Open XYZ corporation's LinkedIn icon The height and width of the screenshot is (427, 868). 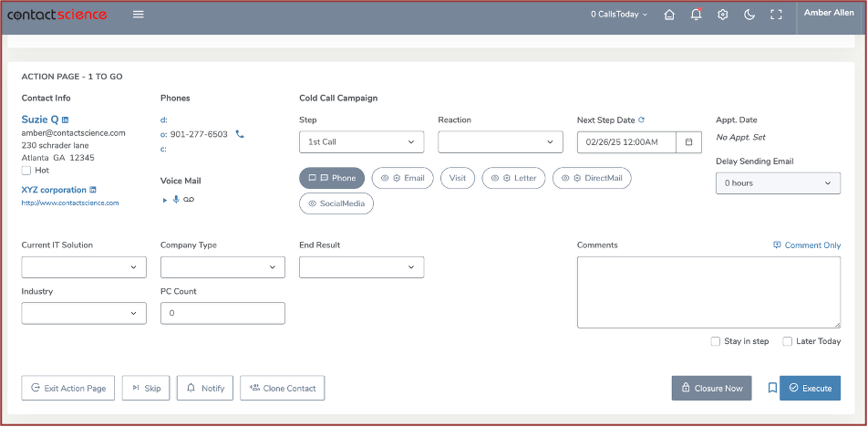point(93,190)
